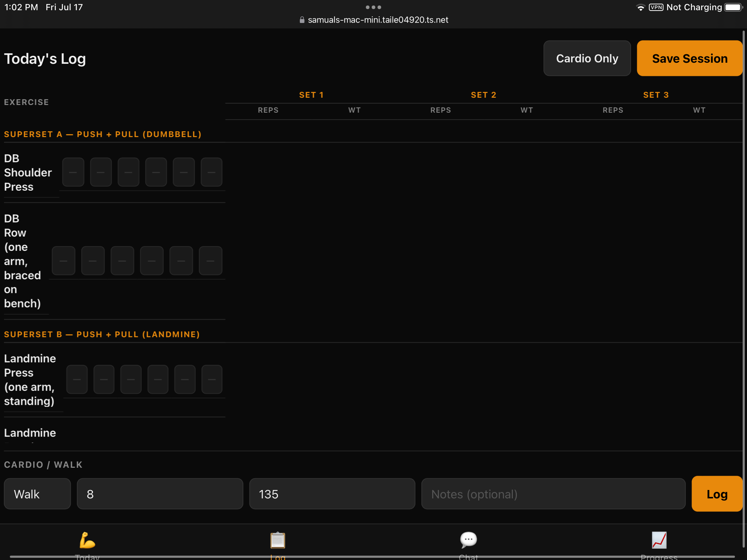The height and width of the screenshot is (560, 747).
Task: Tap the lock icon beside the URL
Action: click(x=302, y=20)
